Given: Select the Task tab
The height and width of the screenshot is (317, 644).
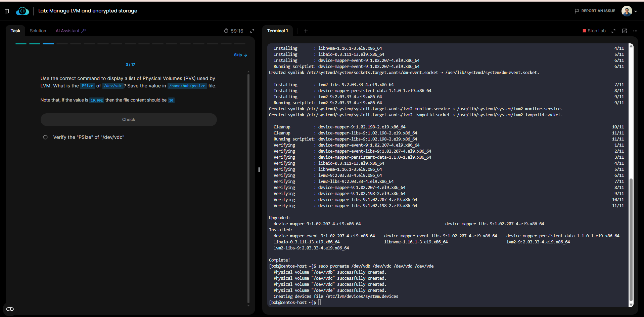Looking at the screenshot, I should [15, 31].
